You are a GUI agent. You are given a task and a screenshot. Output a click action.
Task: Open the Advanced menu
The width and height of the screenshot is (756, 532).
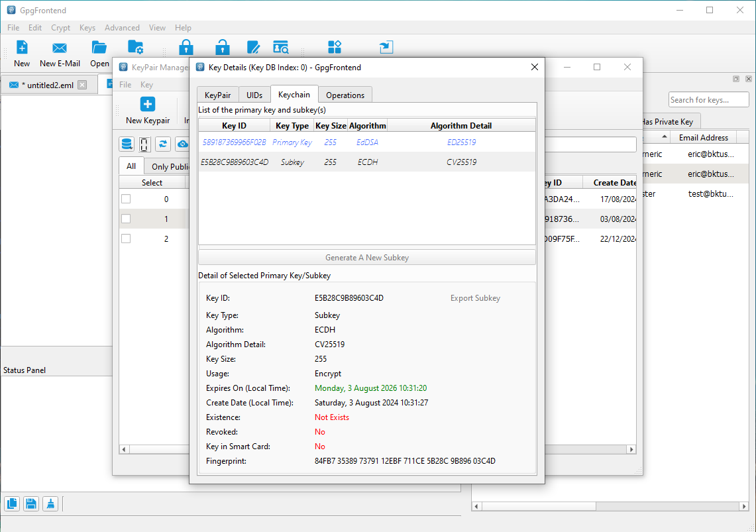(122, 27)
